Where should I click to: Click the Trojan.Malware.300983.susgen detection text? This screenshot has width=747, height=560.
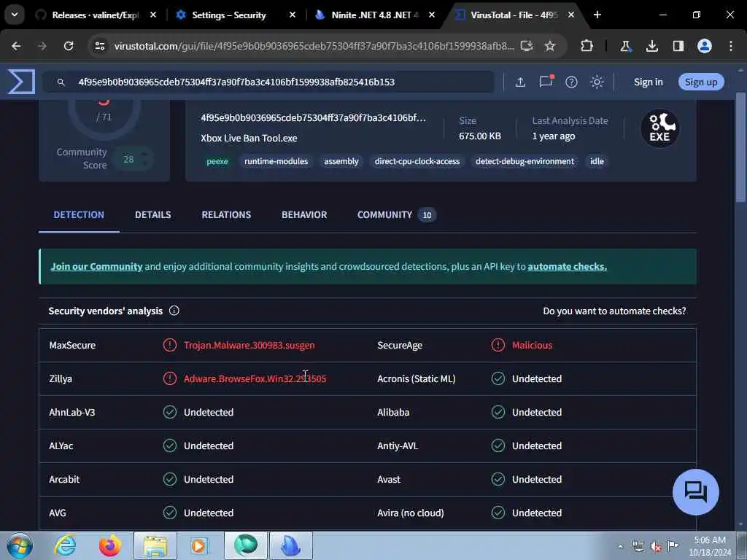[x=249, y=345]
